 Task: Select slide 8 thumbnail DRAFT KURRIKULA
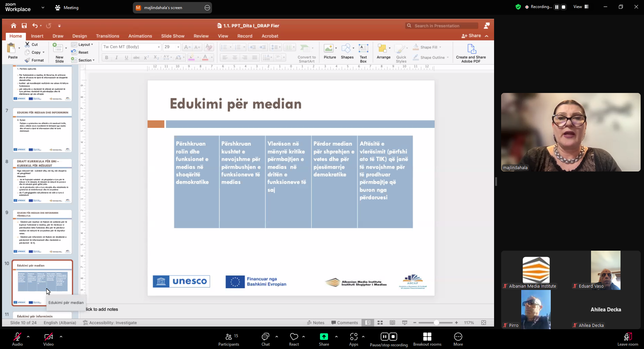[42, 181]
